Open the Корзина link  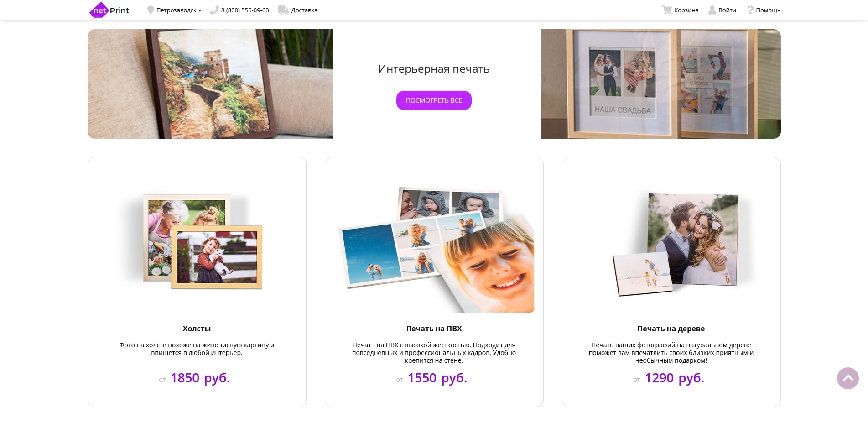[x=686, y=10]
